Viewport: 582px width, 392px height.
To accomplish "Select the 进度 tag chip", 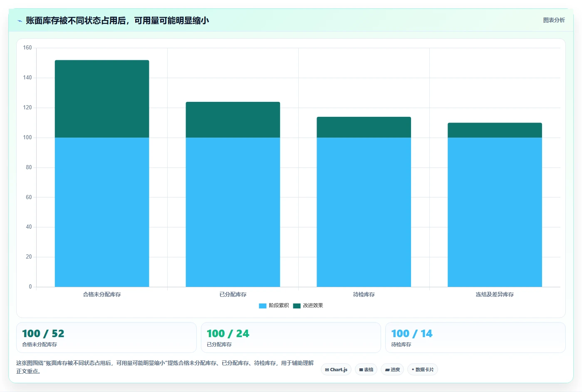I will tap(392, 370).
